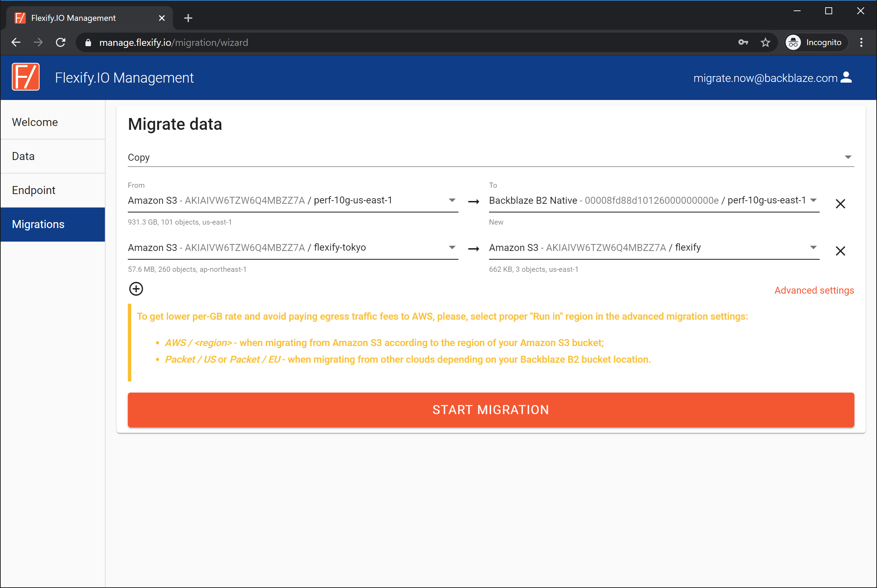
Task: Open destination dropdown for Amazon S3 flexify
Action: click(x=654, y=247)
